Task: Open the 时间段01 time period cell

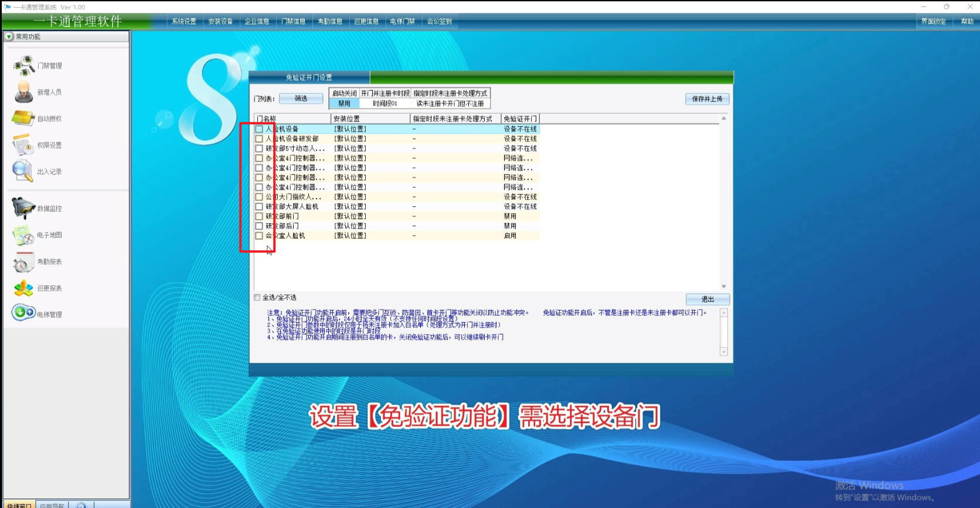Action: click(385, 104)
